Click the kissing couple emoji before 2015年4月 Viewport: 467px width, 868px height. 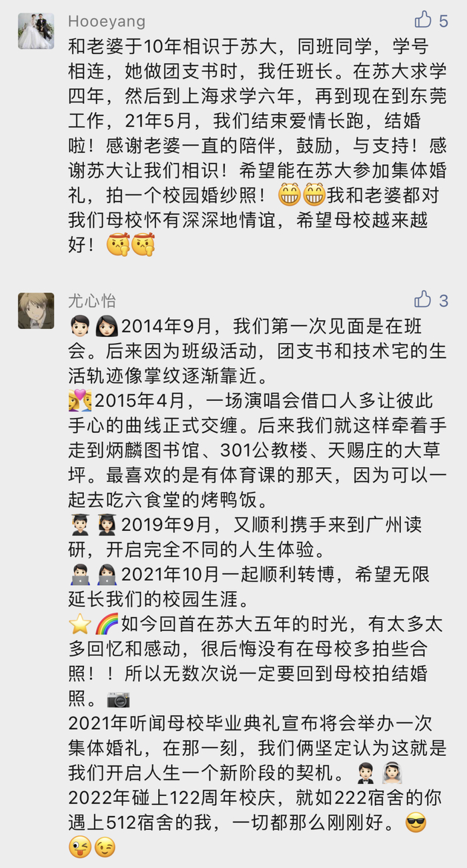coord(80,402)
